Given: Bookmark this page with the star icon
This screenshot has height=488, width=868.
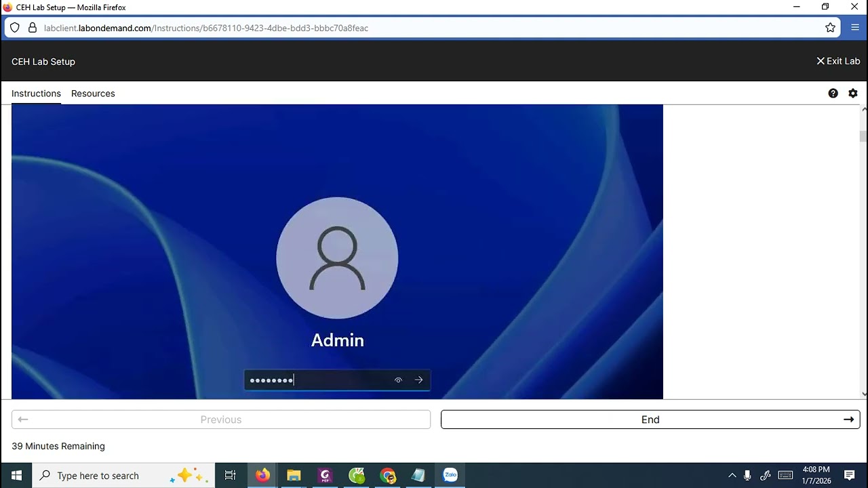Looking at the screenshot, I should [830, 28].
